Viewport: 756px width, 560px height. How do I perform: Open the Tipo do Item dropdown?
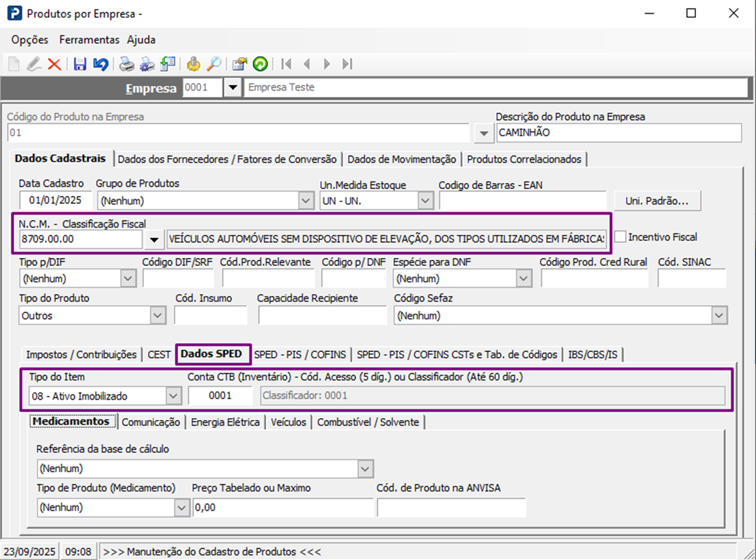[x=174, y=396]
